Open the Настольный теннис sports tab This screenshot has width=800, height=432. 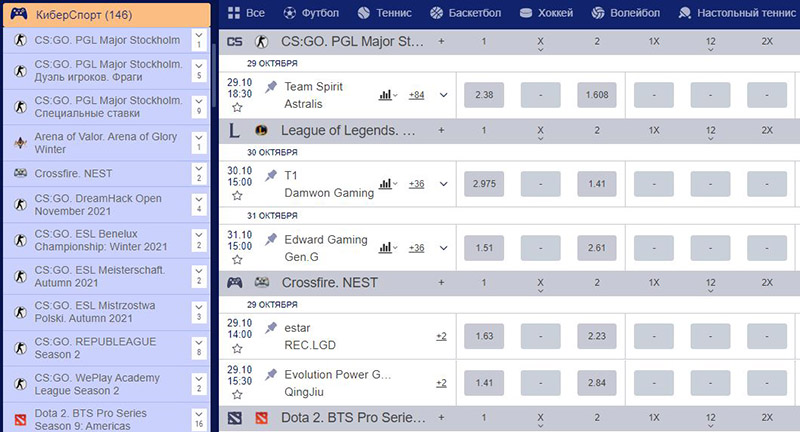737,13
